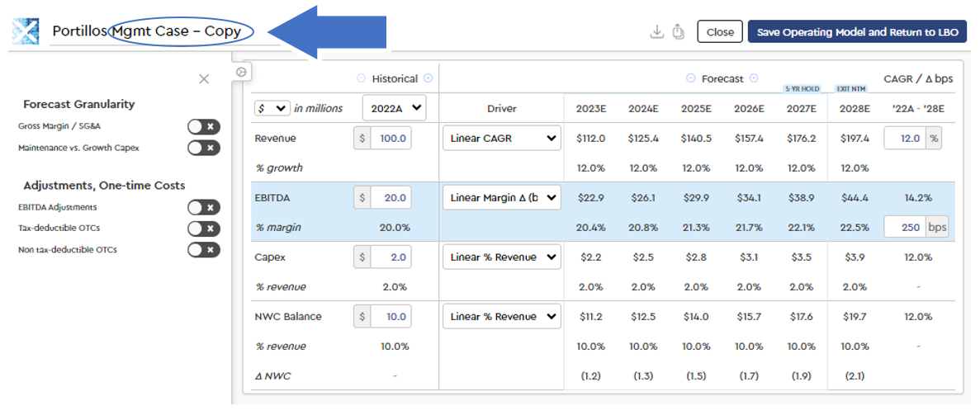The width and height of the screenshot is (980, 415).
Task: Edit the model name Portillos Mgmt Case
Action: 165,32
